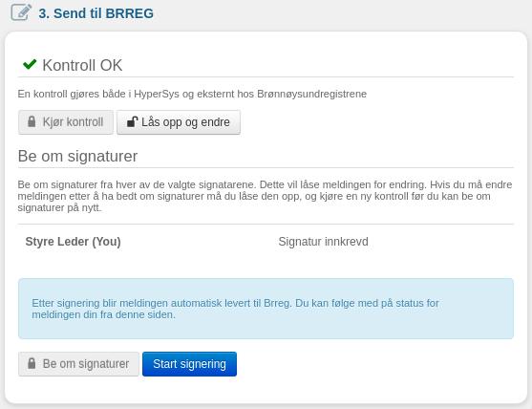Viewport: 532px width, 409px height.
Task: Click the Be om signaturer section title
Action: click(77, 156)
